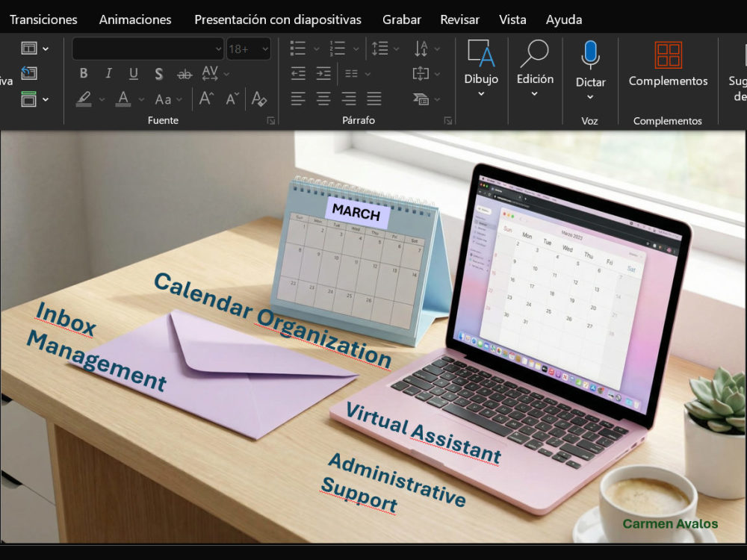Click slide layout icon
The image size is (747, 560).
[x=29, y=48]
